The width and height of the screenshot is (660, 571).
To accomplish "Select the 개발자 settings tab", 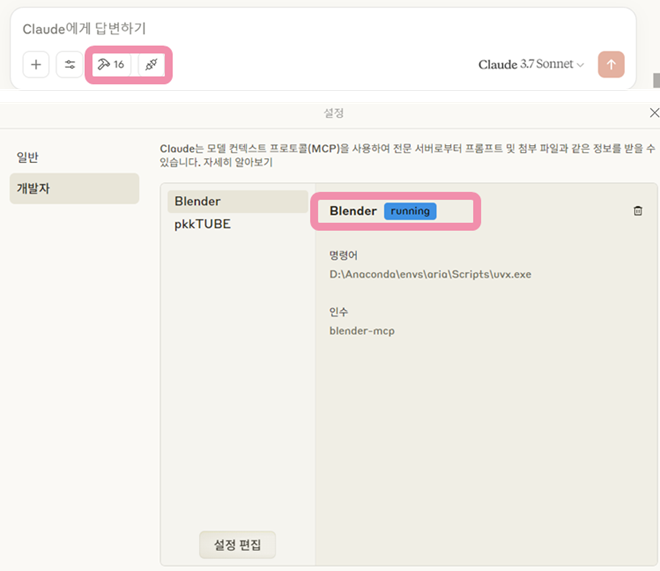I will click(x=34, y=188).
